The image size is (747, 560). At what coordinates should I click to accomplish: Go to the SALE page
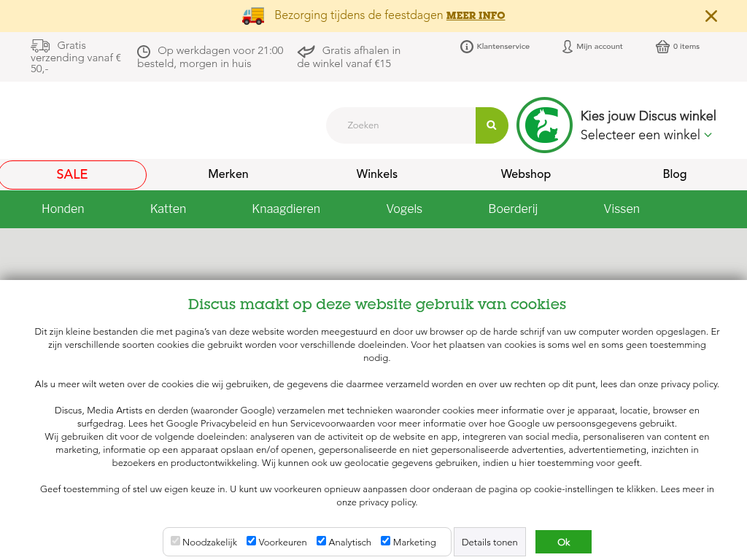click(72, 174)
